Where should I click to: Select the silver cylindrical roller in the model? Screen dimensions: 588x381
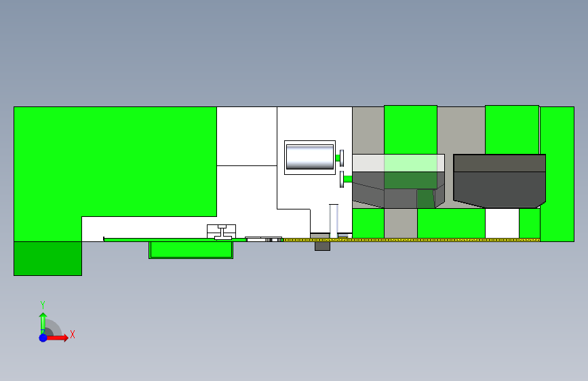pos(310,157)
